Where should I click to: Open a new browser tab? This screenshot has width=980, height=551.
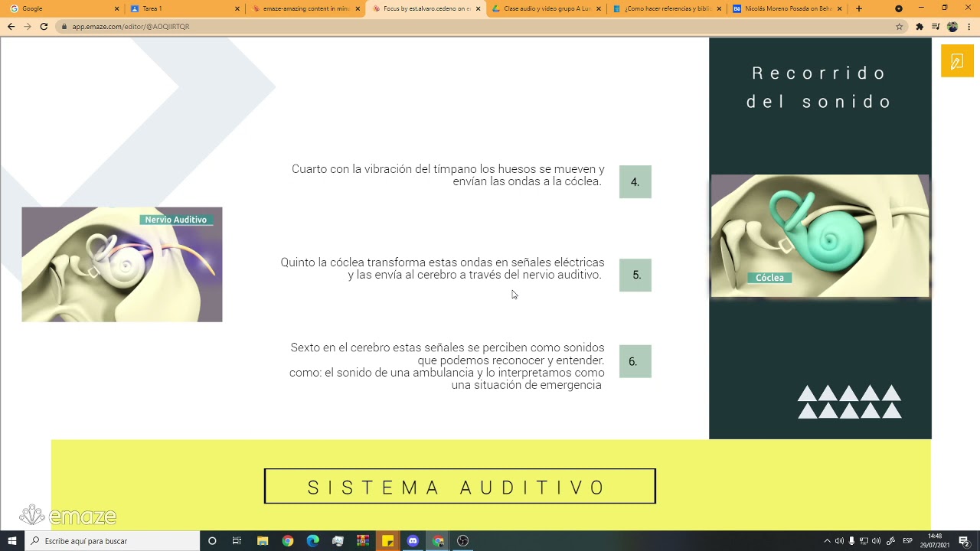click(858, 8)
